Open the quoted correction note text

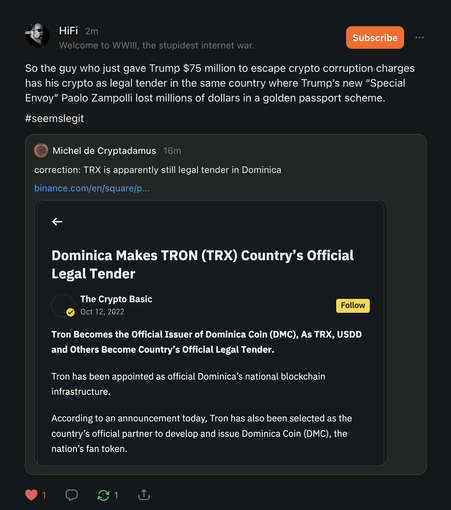pyautogui.click(x=158, y=170)
